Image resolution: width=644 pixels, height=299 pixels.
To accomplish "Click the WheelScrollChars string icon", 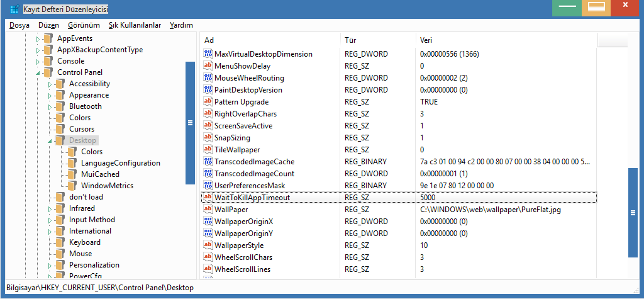I will click(x=208, y=257).
